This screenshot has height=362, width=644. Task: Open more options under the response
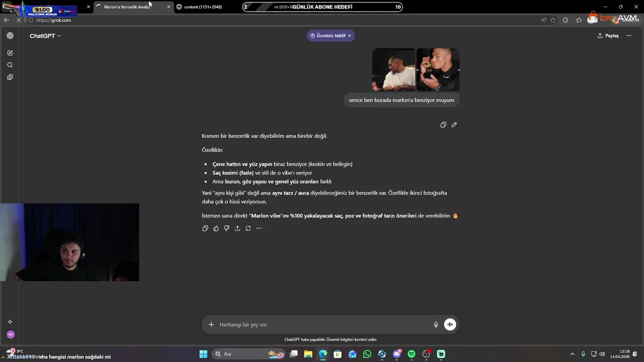click(259, 228)
